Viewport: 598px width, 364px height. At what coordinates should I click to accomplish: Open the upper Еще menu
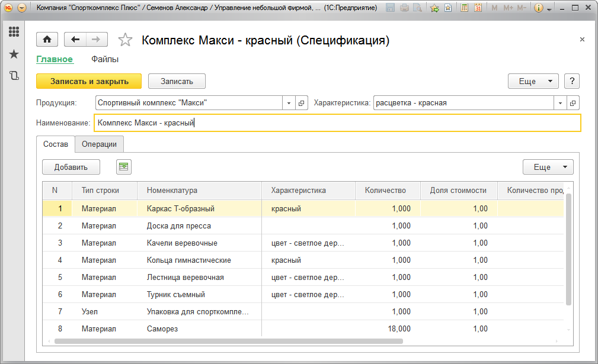click(533, 81)
